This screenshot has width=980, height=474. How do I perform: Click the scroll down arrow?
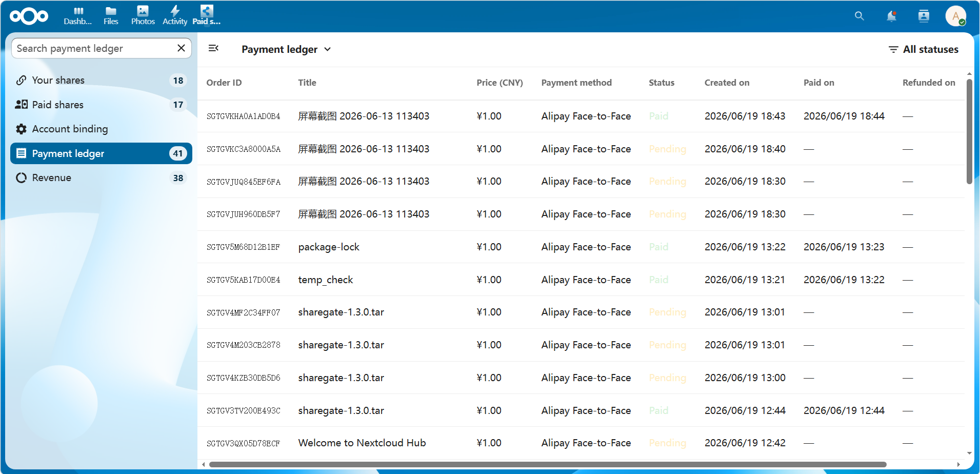(969, 453)
